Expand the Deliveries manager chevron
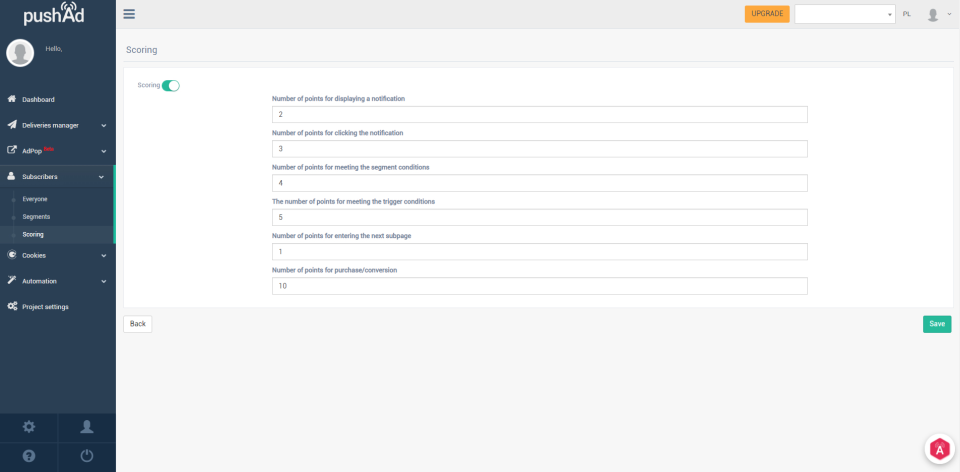Viewport: 960px width, 472px height. [x=103, y=125]
